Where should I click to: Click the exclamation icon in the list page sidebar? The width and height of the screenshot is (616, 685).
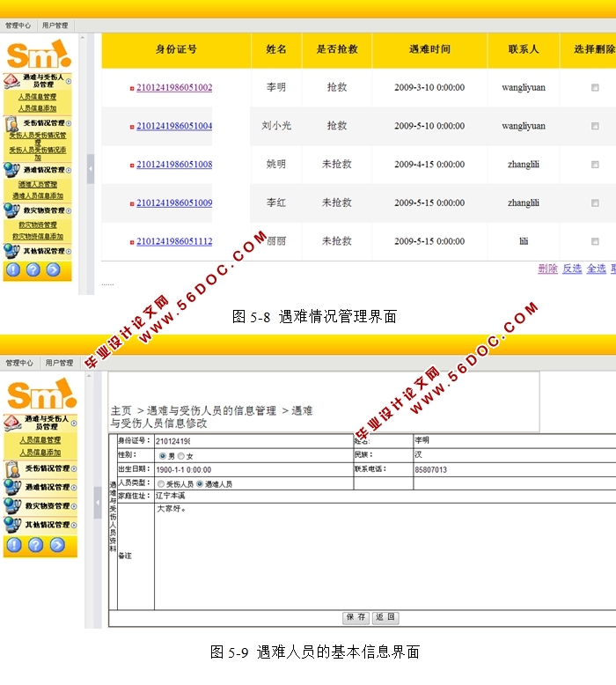pyautogui.click(x=13, y=270)
